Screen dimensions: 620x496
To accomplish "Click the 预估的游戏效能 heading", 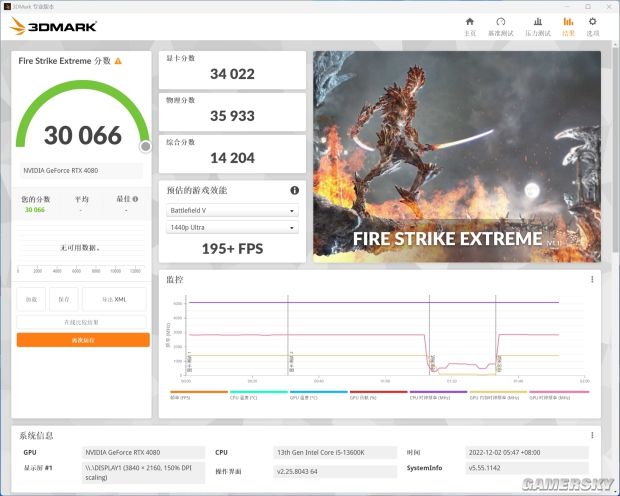I will point(197,190).
